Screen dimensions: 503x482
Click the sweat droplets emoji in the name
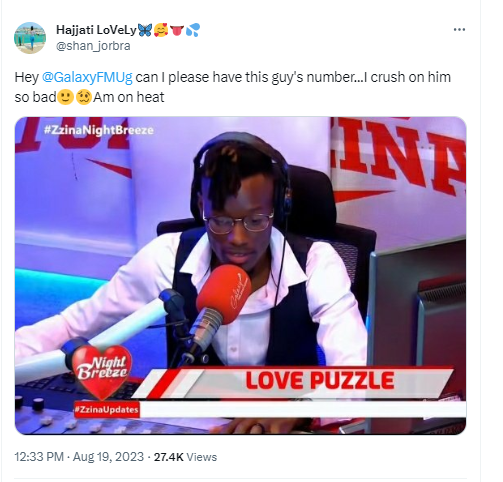pos(193,30)
